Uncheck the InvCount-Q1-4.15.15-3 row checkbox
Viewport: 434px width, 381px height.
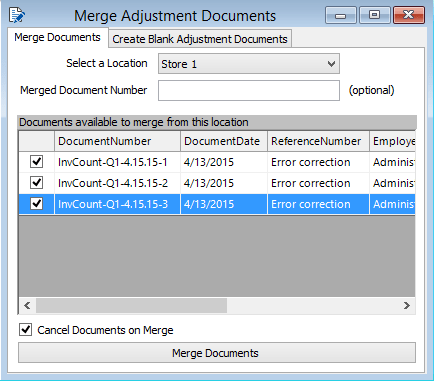(x=36, y=204)
